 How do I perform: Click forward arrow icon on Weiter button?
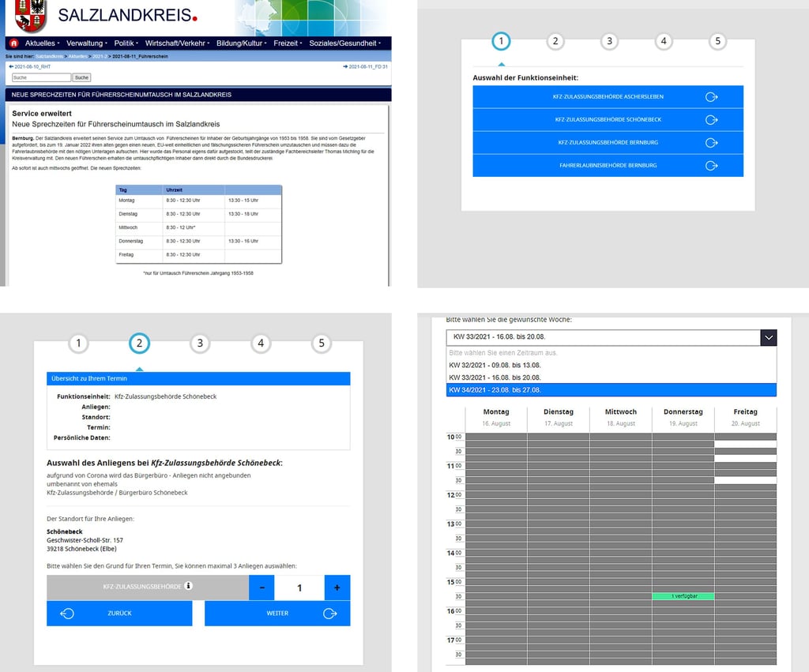click(330, 614)
